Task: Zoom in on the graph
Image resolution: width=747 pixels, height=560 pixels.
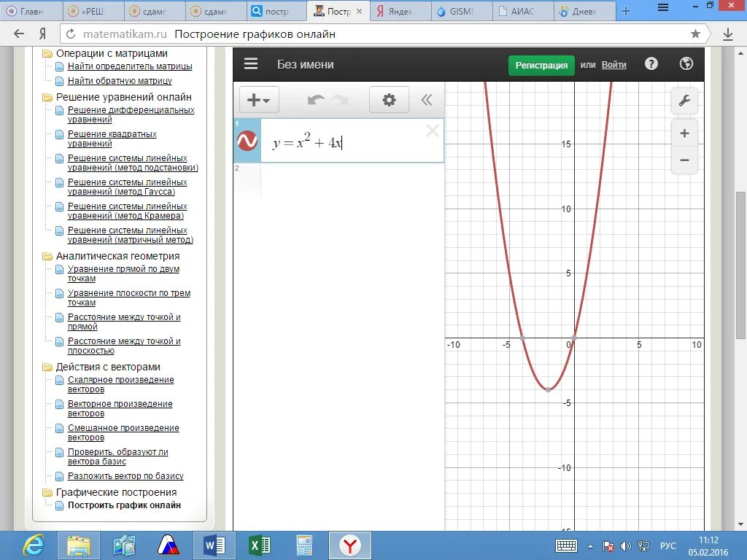Action: point(684,133)
